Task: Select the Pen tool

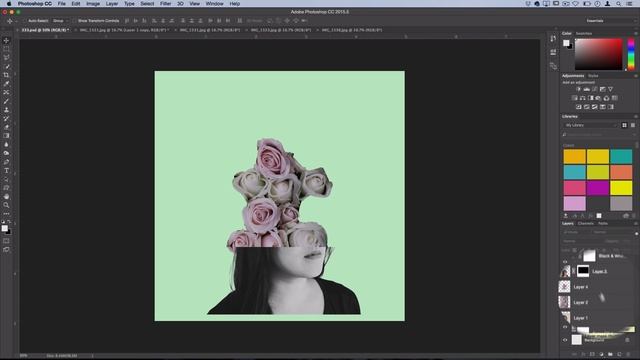Action: click(x=6, y=162)
